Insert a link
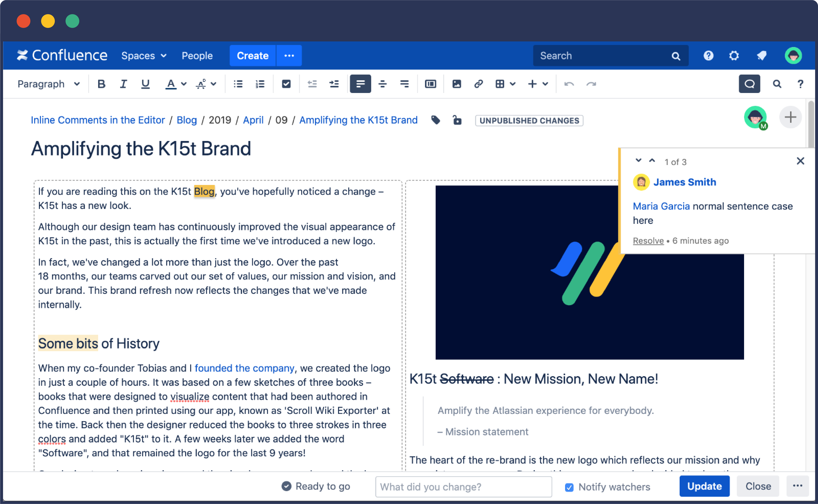 pos(478,84)
